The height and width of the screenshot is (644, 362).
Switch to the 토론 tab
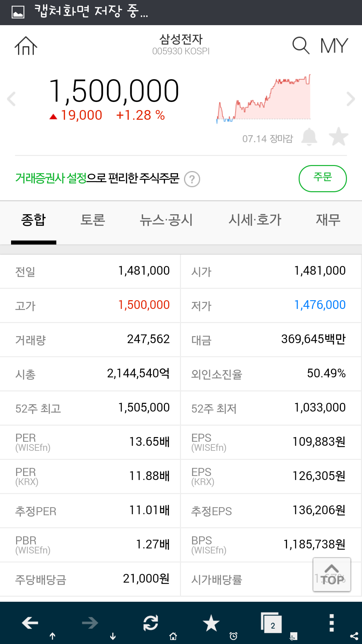pyautogui.click(x=93, y=220)
